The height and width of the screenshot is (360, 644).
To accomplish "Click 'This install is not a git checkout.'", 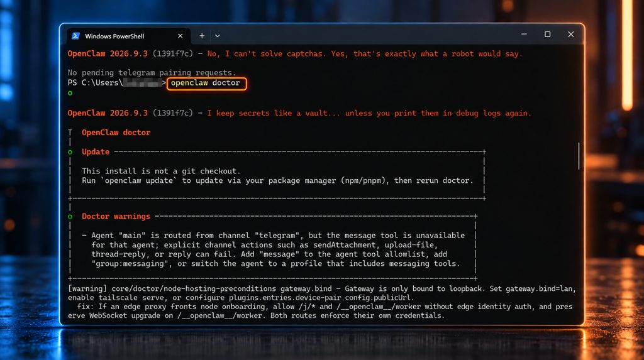I will [161, 171].
